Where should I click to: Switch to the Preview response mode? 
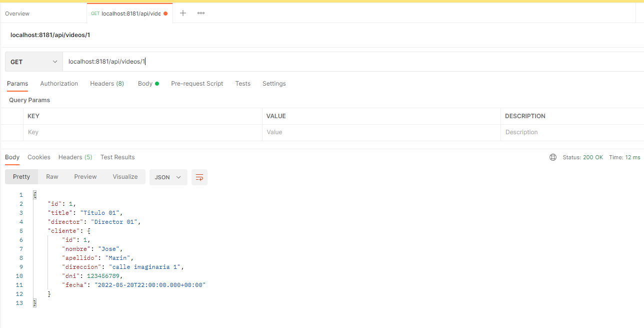coord(85,176)
